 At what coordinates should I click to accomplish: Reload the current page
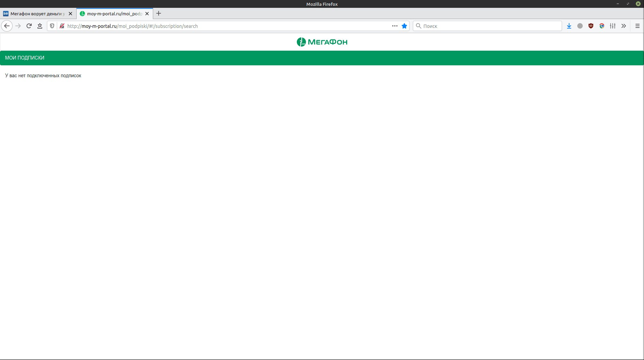click(29, 26)
